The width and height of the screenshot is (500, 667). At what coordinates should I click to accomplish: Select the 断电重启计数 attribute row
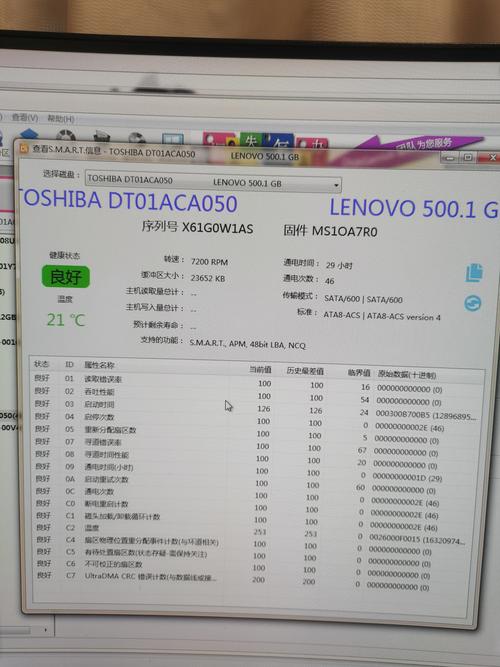[256, 508]
